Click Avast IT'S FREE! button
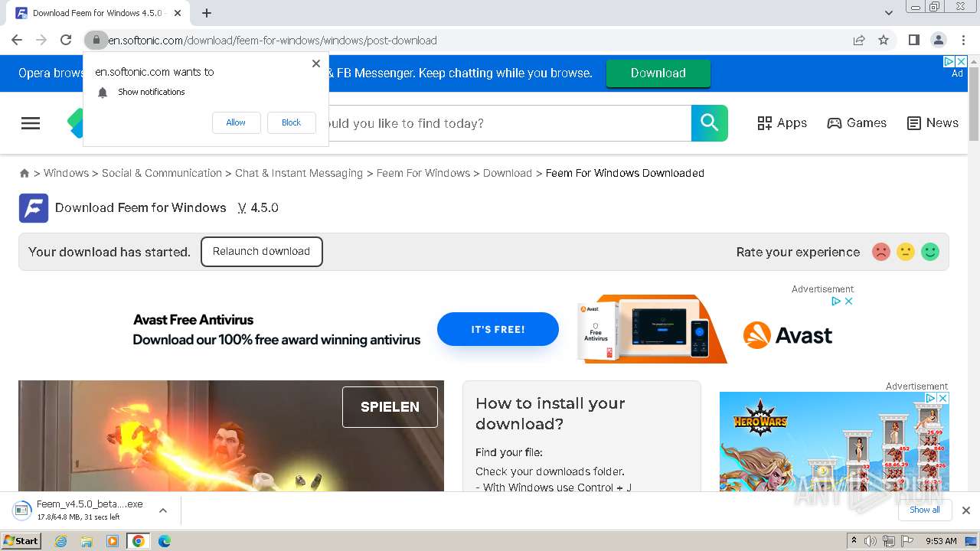 click(x=498, y=329)
